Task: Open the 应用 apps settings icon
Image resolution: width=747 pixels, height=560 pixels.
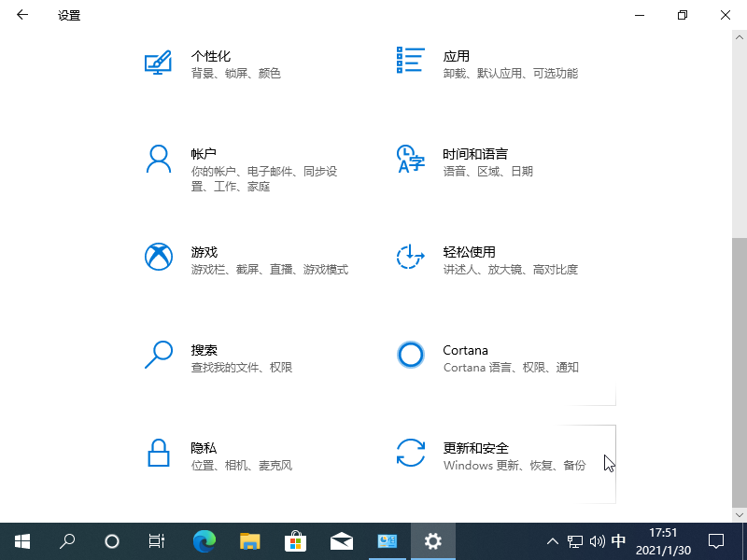Action: pyautogui.click(x=411, y=60)
